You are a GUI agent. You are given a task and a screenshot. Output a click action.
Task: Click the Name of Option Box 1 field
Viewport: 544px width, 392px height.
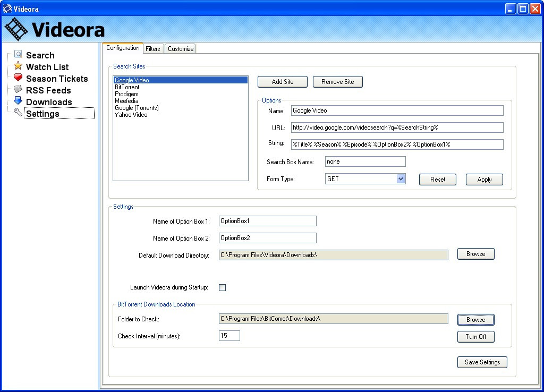point(268,221)
